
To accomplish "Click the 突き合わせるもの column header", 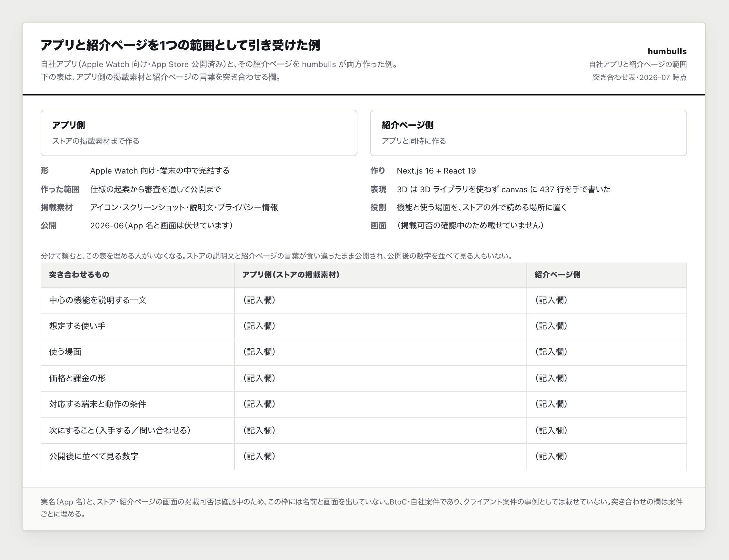I will [x=79, y=275].
